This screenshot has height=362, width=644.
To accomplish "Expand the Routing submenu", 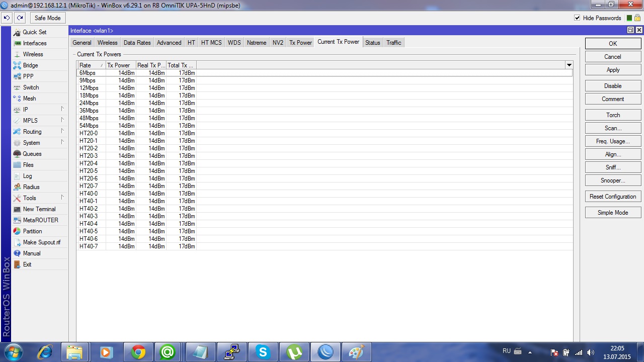I will [x=62, y=131].
